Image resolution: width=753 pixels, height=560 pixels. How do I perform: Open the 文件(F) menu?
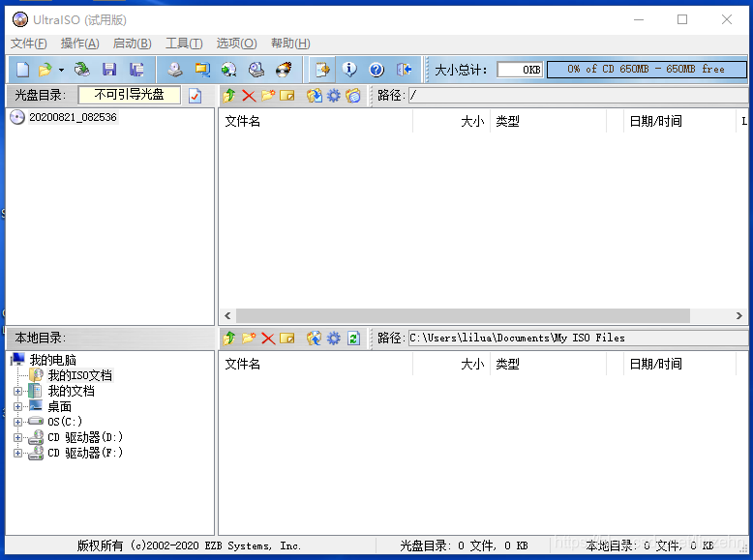coord(28,44)
